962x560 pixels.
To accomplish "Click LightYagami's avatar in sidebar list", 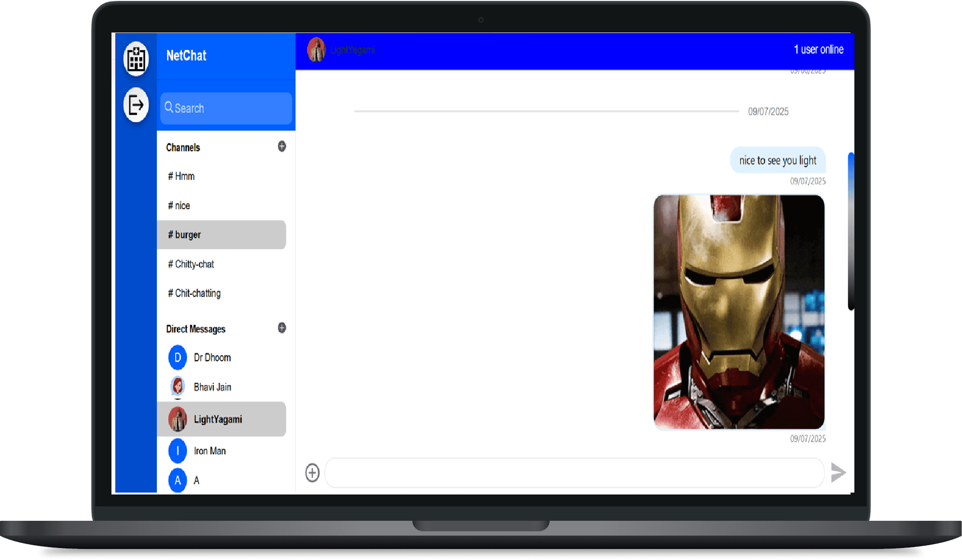I will [x=177, y=419].
